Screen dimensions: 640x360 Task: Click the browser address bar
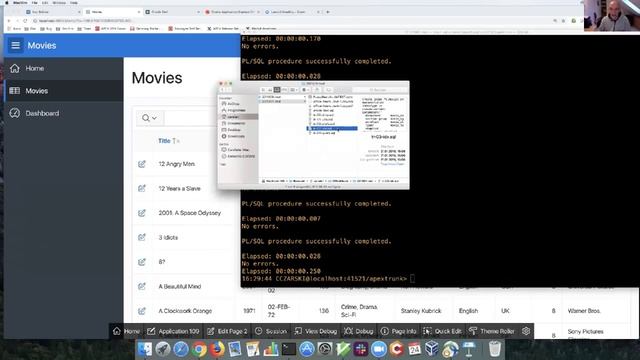[x=286, y=20]
